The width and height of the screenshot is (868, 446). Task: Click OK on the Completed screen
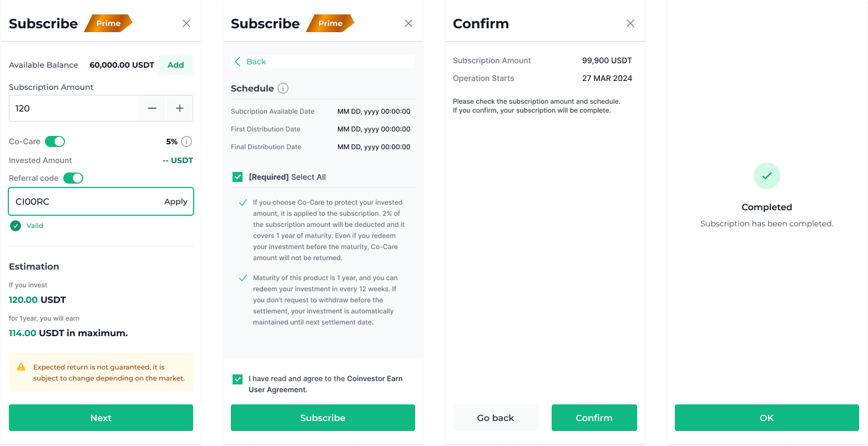pos(766,418)
